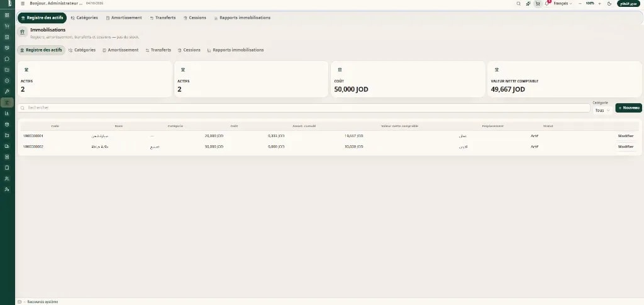Open the shopping cart icon in left sidebar
Viewport: 644px width, 305px height.
click(7, 26)
